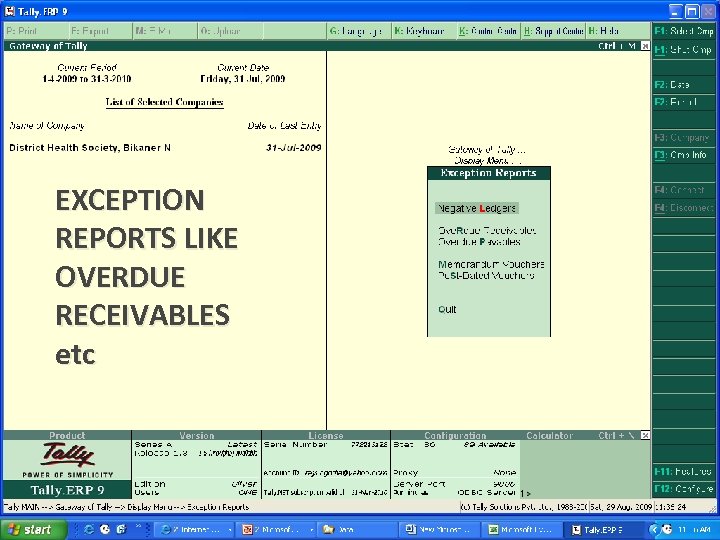Close the Calculator panel
Image resolution: width=720 pixels, height=540 pixels.
(645, 435)
